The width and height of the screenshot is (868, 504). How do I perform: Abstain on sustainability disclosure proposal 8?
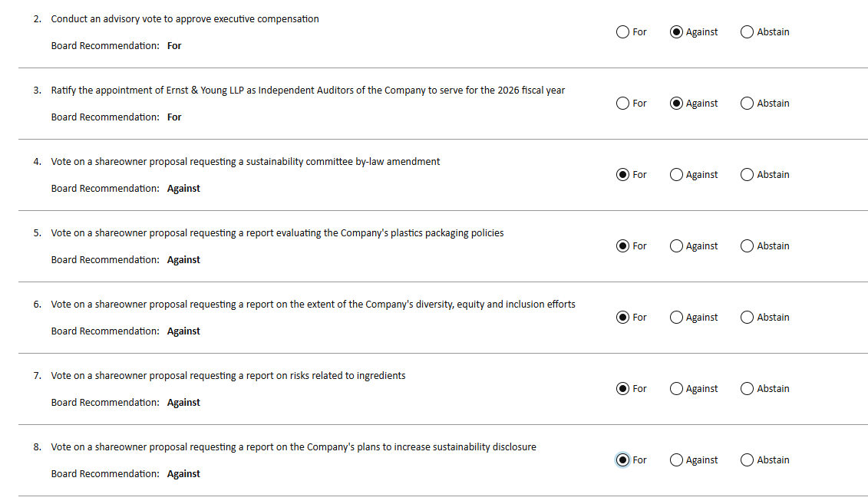click(x=748, y=460)
